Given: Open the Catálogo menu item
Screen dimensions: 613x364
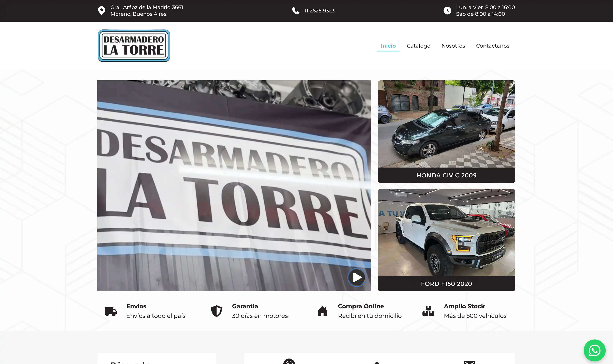Looking at the screenshot, I should coord(418,46).
